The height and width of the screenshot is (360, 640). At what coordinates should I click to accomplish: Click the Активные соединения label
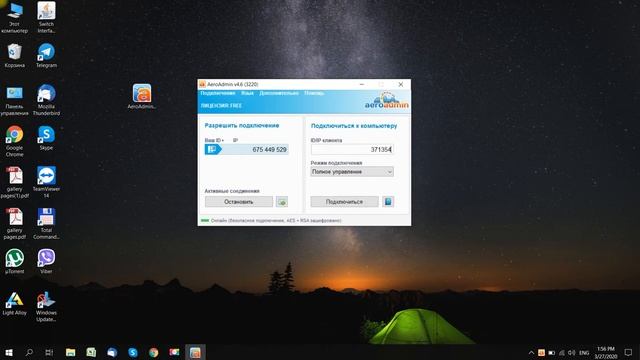(232, 191)
